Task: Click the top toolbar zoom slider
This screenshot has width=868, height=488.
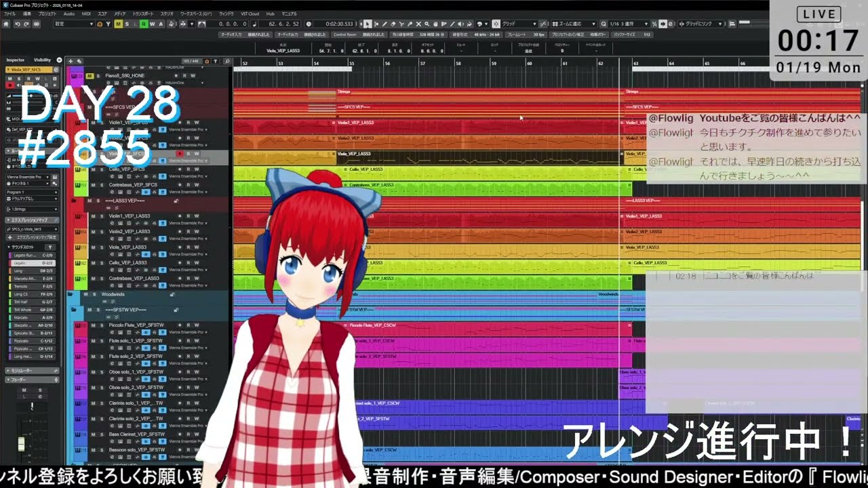Action: coord(749,24)
